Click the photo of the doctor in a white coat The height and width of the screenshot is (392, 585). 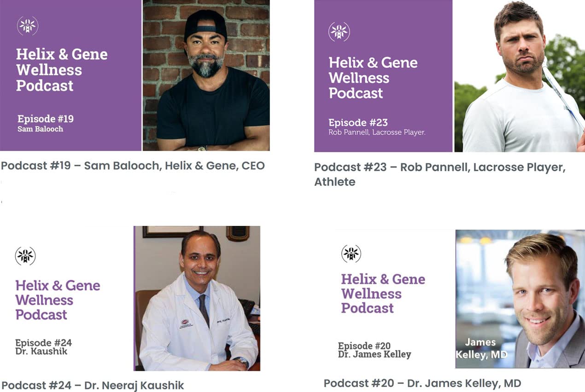pos(197,298)
